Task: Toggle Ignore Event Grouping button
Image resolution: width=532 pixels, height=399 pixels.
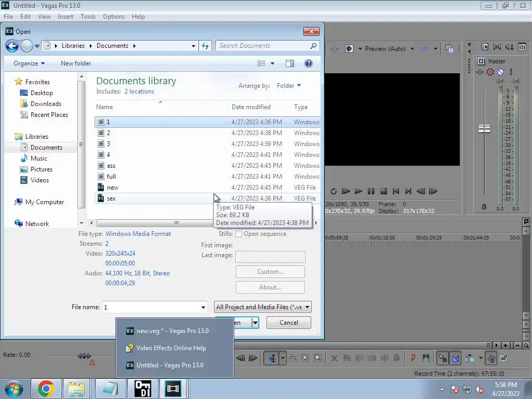Action: click(x=504, y=358)
